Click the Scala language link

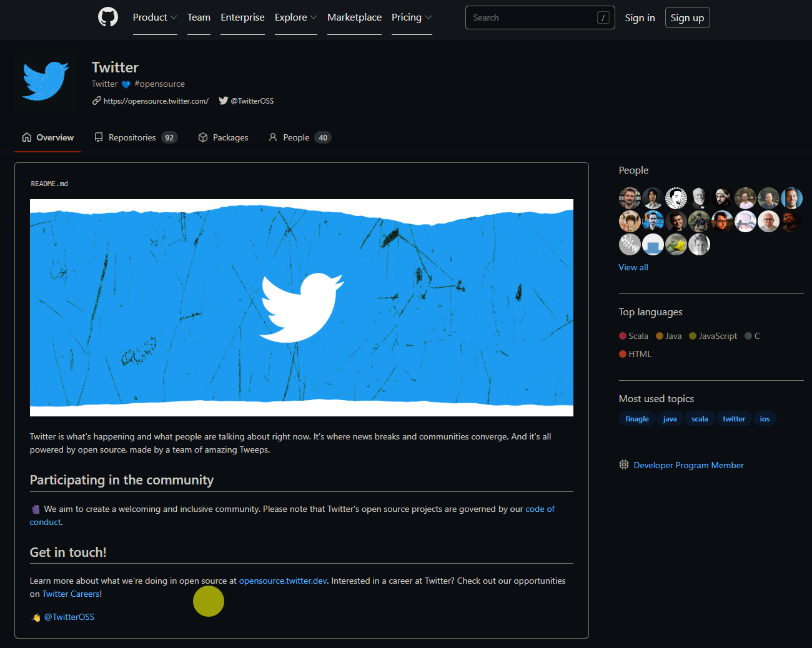(633, 336)
